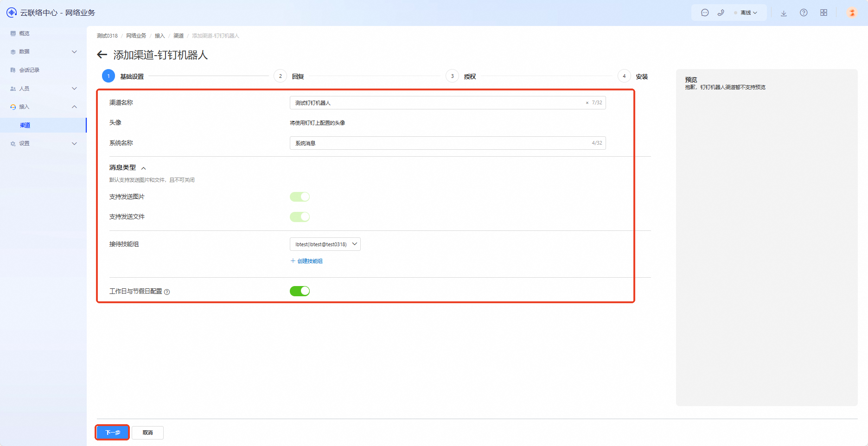Go to step 2 回复
Image resolution: width=868 pixels, height=446 pixels.
289,76
